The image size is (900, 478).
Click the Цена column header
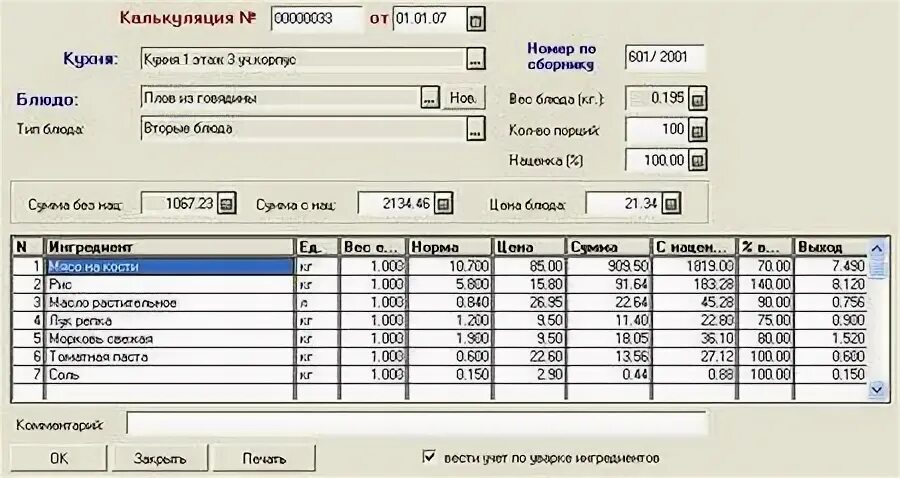click(x=529, y=247)
